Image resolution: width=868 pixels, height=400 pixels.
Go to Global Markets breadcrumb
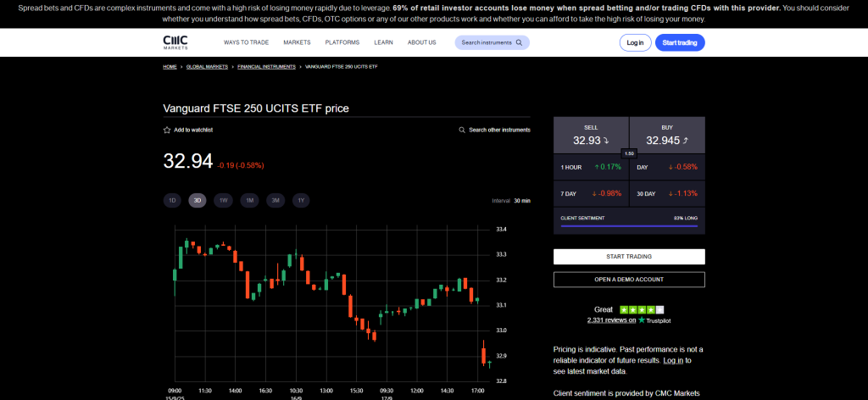[207, 66]
